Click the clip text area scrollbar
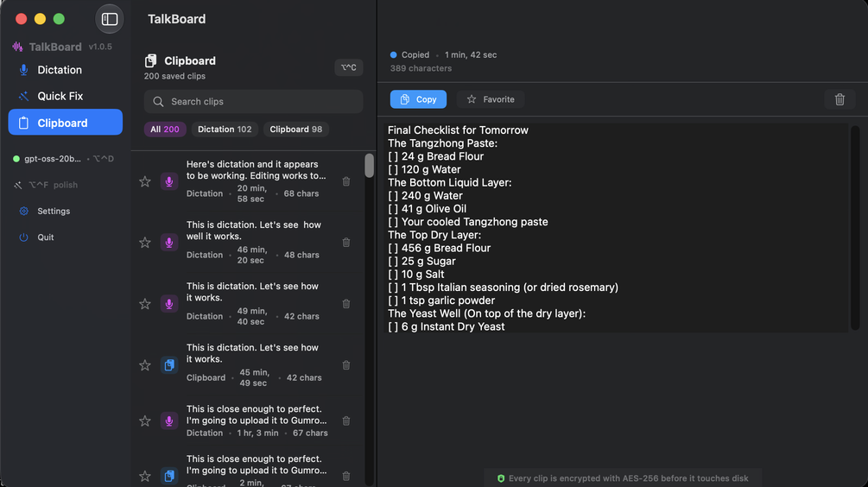 point(855,228)
